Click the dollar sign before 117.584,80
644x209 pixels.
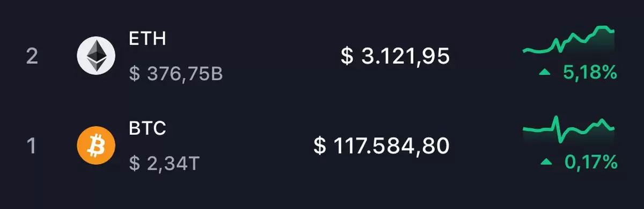pyautogui.click(x=319, y=146)
